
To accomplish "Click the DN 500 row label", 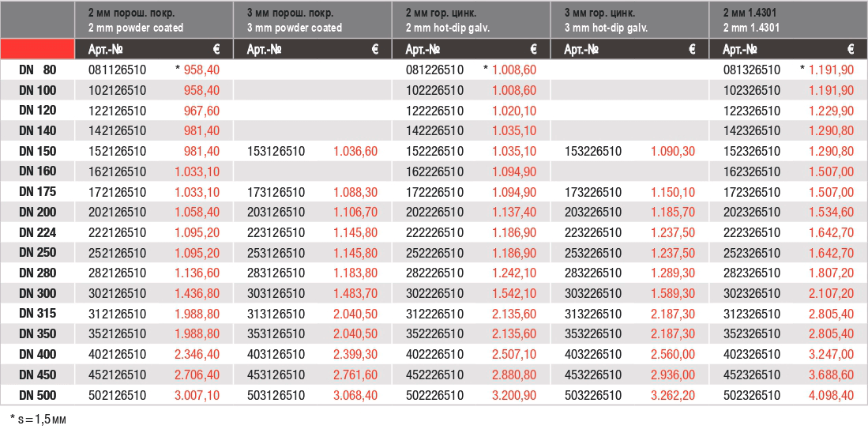I will click(38, 395).
